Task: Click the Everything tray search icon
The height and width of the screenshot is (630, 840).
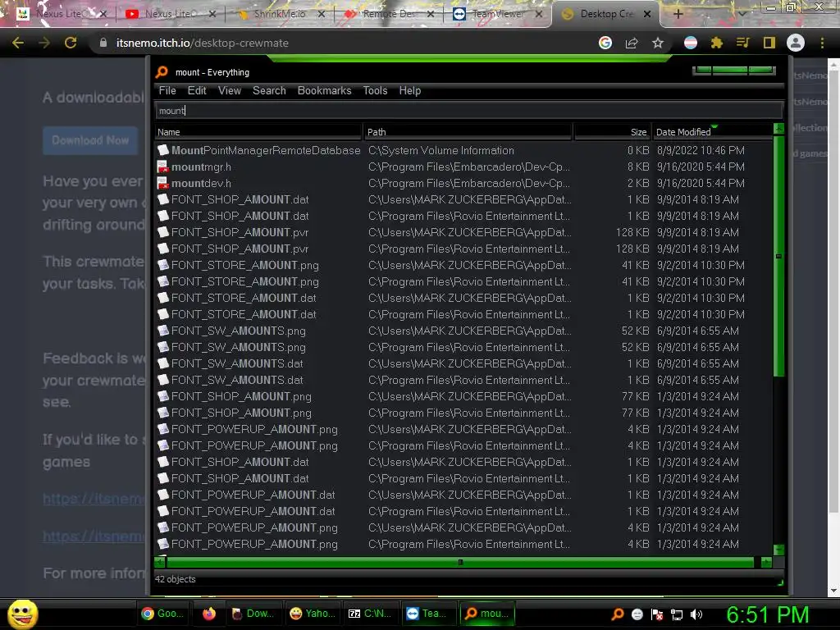Action: [x=618, y=614]
